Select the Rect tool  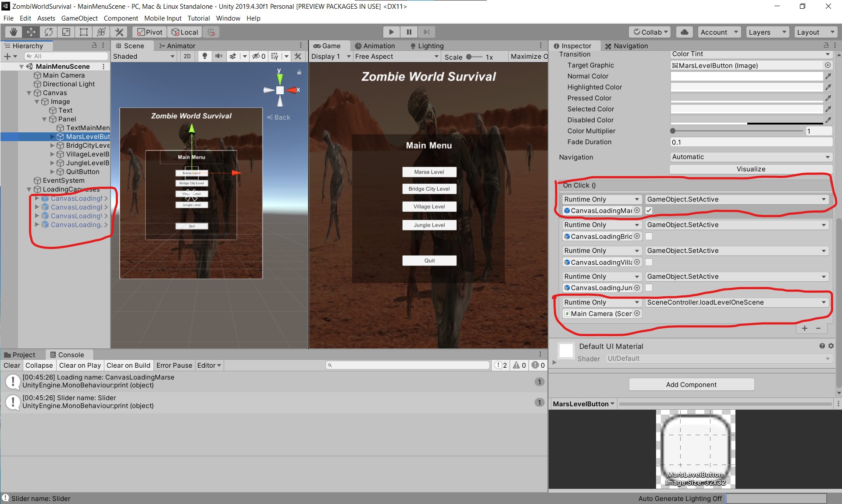(x=84, y=32)
